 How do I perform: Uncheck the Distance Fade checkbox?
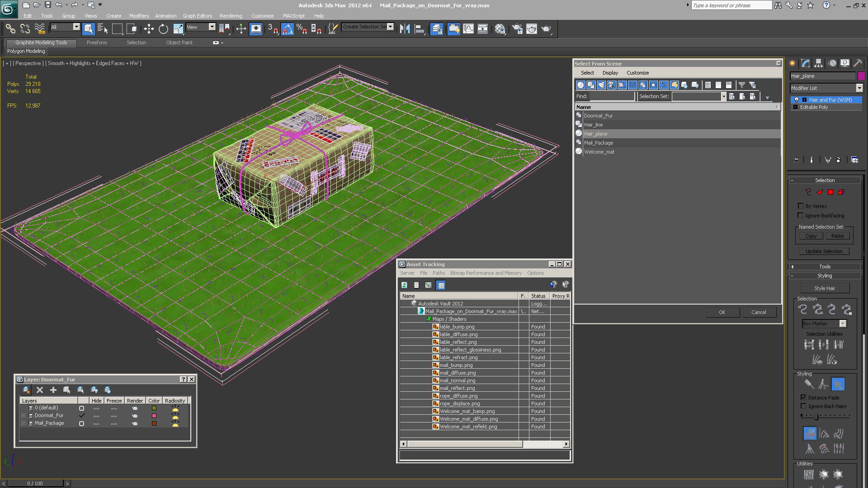pos(803,397)
